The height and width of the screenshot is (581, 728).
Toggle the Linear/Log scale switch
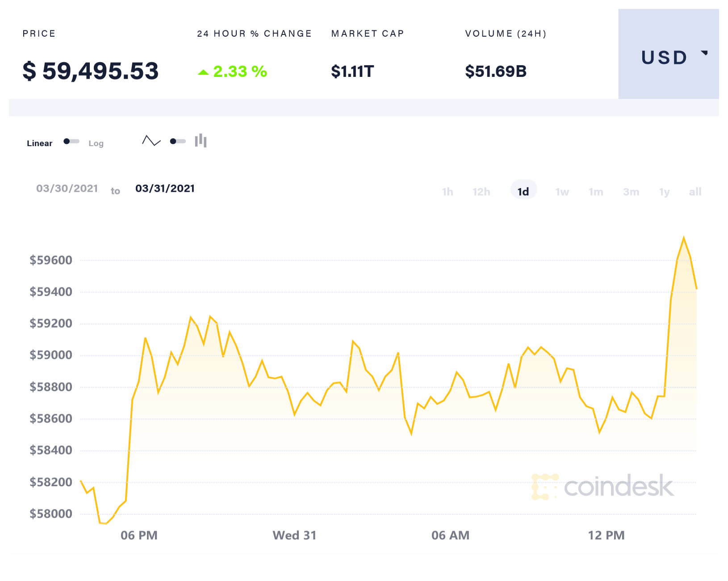pyautogui.click(x=71, y=142)
